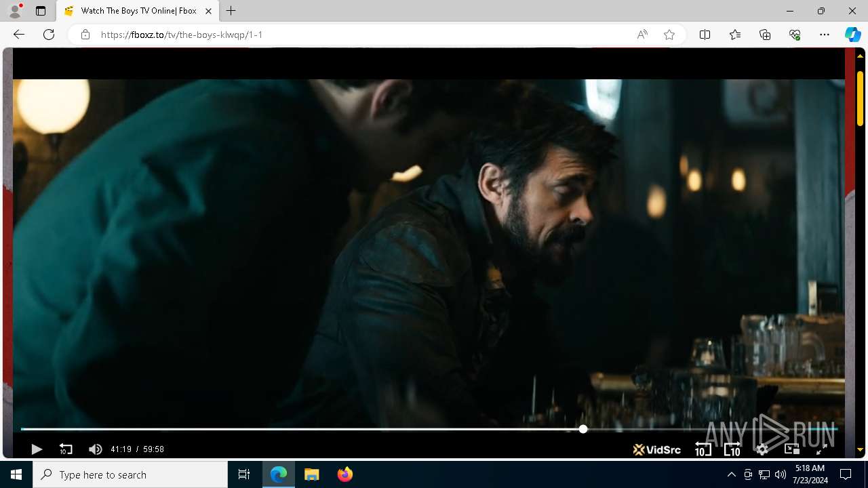
Task: Skip forward 10 seconds
Action: [732, 449]
